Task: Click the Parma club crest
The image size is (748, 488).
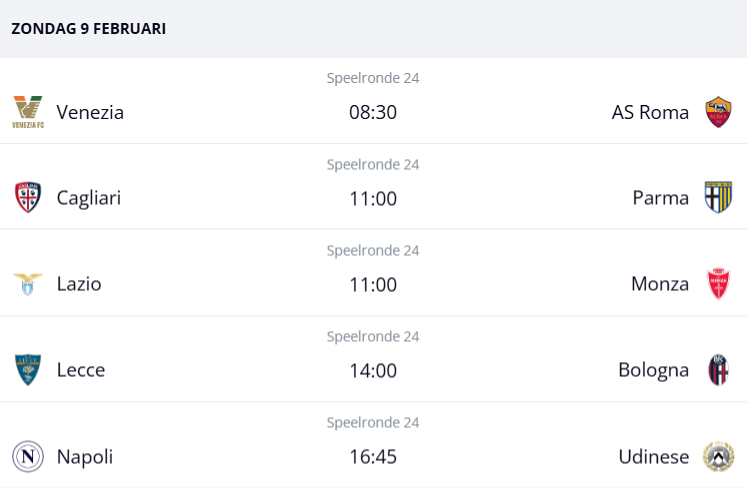Action: (718, 198)
